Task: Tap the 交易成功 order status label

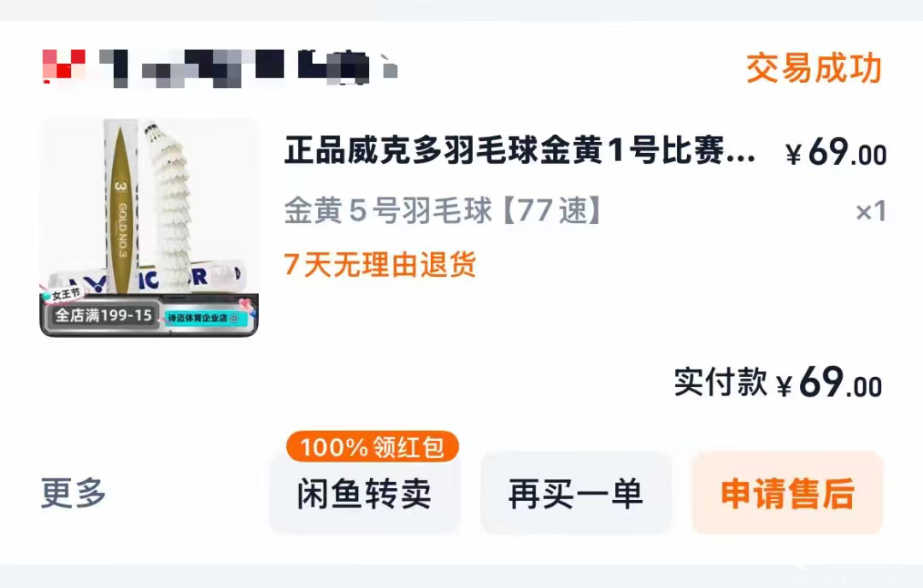Action: click(814, 69)
